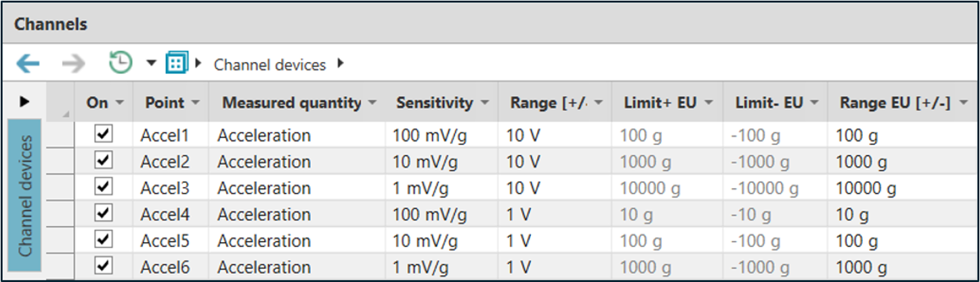Uncheck the Accel1 On checkbox

click(103, 135)
